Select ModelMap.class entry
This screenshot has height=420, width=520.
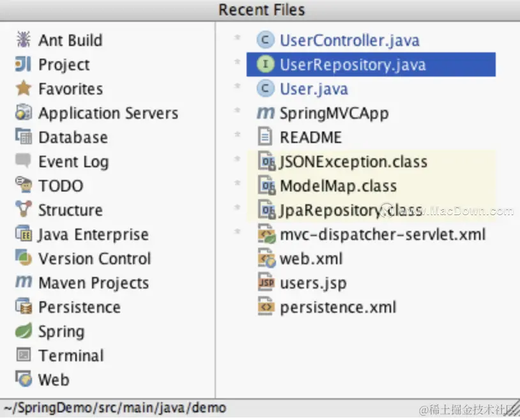338,186
